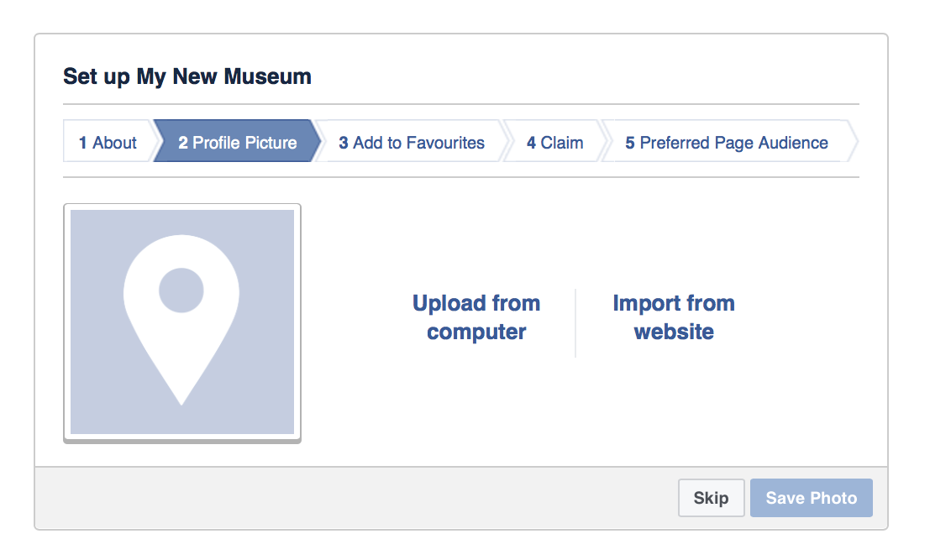This screenshot has width=930, height=560.
Task: Choose Upload from computer
Action: 476,317
